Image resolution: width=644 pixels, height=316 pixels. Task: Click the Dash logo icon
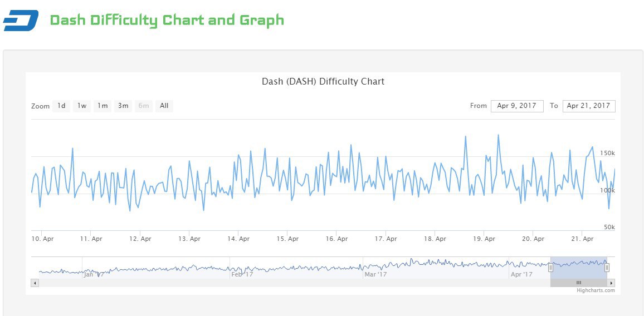point(21,21)
